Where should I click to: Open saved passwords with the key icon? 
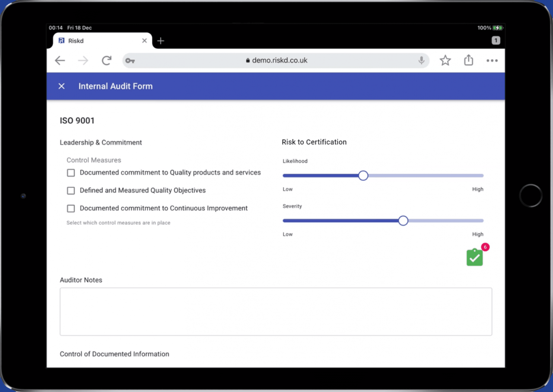point(130,61)
